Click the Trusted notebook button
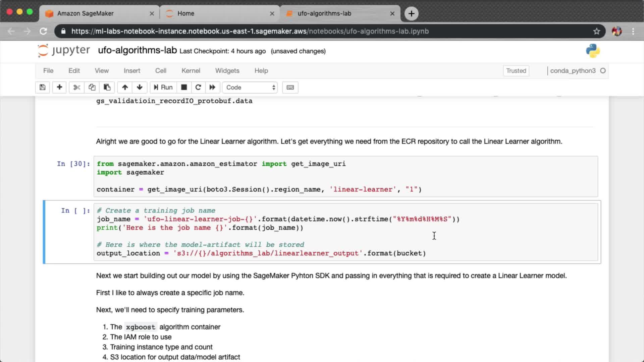 (516, 71)
